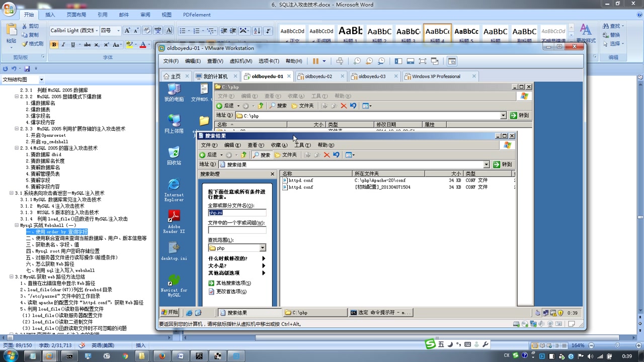Screen dimensions: 644x362
Task: Click the Cut (剪切) icon
Action: [30, 26]
